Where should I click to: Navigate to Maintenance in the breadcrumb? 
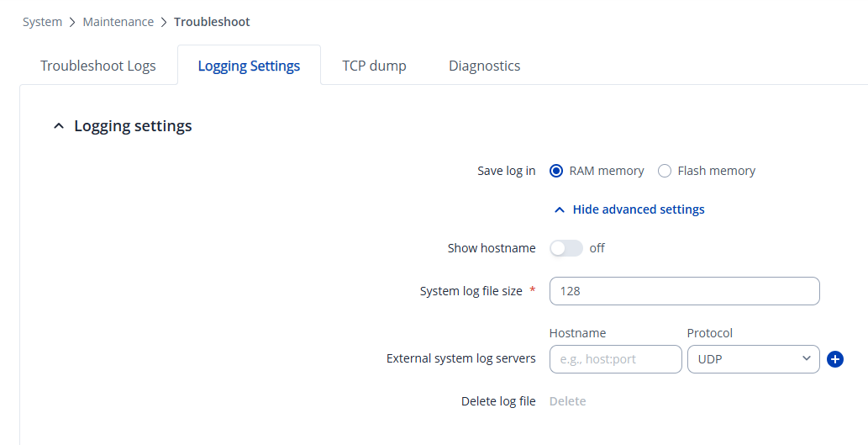[x=118, y=22]
